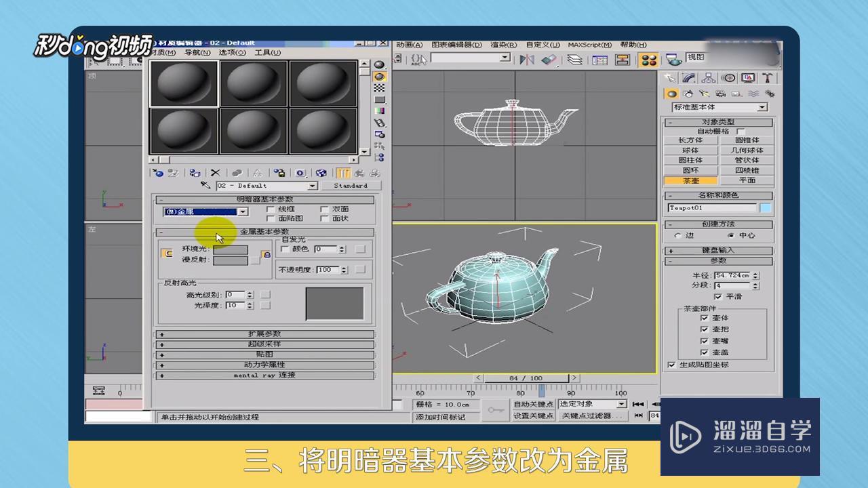Click the Render Scene teapot icon
Screen dimensions: 868x488
pos(674,60)
